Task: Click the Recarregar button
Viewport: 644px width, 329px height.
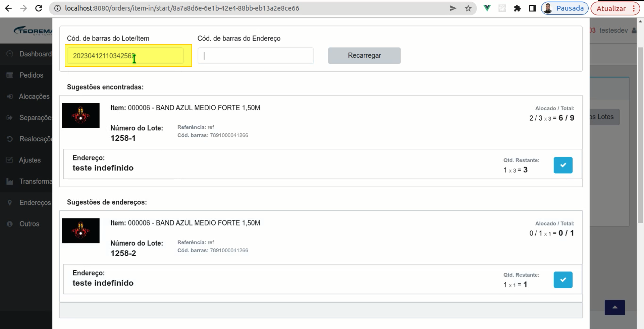Action: pos(364,56)
